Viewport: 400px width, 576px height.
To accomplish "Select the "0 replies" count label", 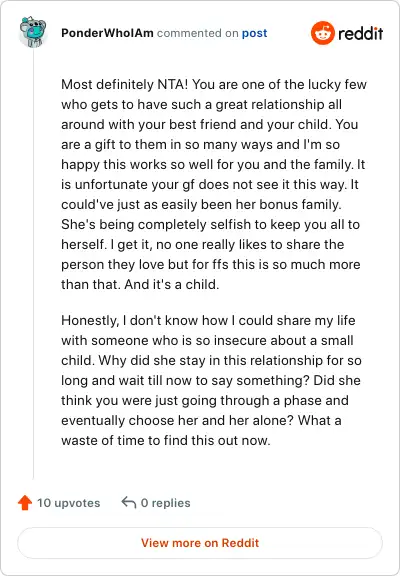I will pyautogui.click(x=166, y=503).
